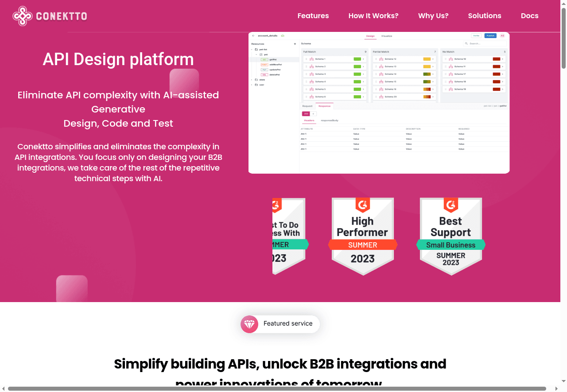Go to the Docs page in navbar
The height and width of the screenshot is (392, 567).
529,16
